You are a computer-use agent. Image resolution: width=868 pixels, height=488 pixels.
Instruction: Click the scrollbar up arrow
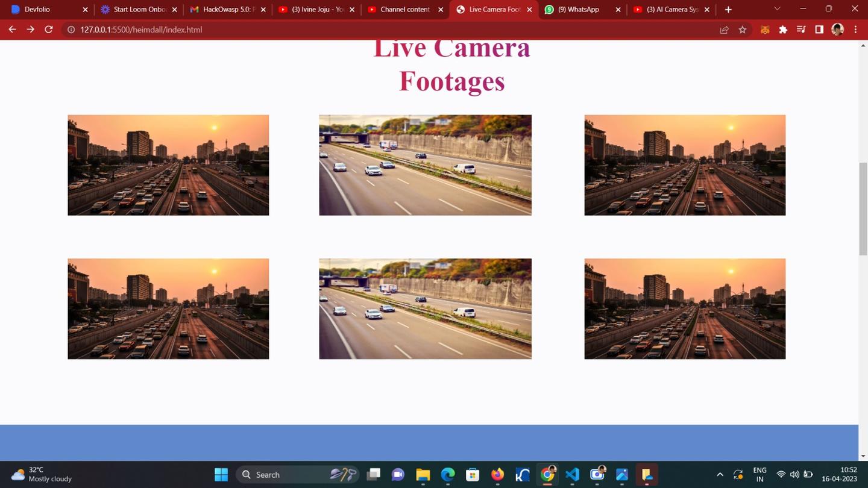[x=863, y=46]
